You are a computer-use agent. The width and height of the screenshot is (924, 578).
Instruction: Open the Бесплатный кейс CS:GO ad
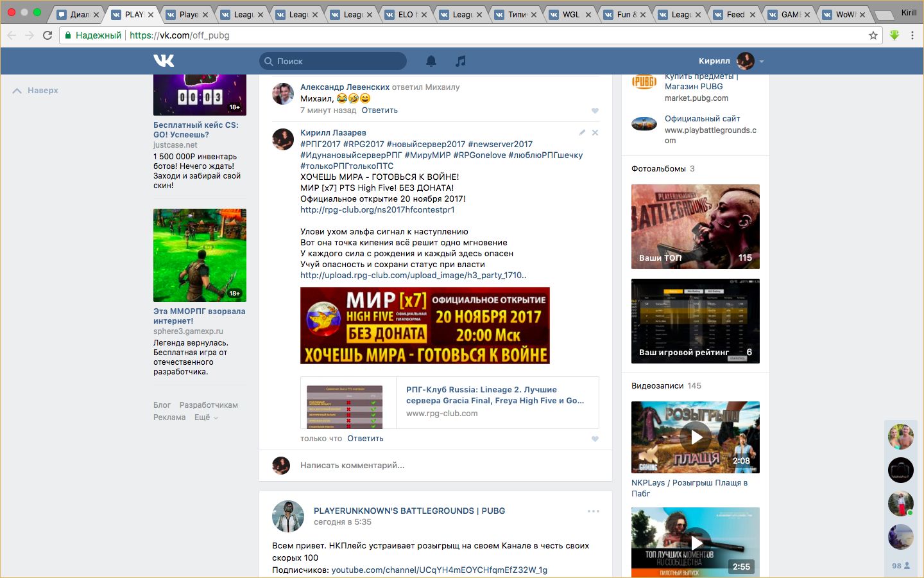[x=196, y=130]
